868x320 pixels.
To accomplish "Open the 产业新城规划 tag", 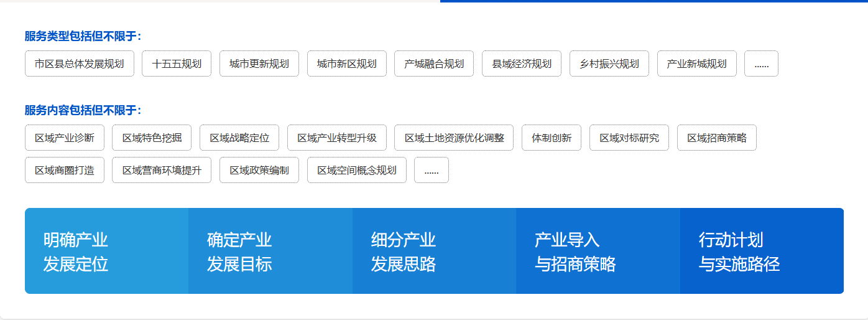I will pyautogui.click(x=696, y=64).
